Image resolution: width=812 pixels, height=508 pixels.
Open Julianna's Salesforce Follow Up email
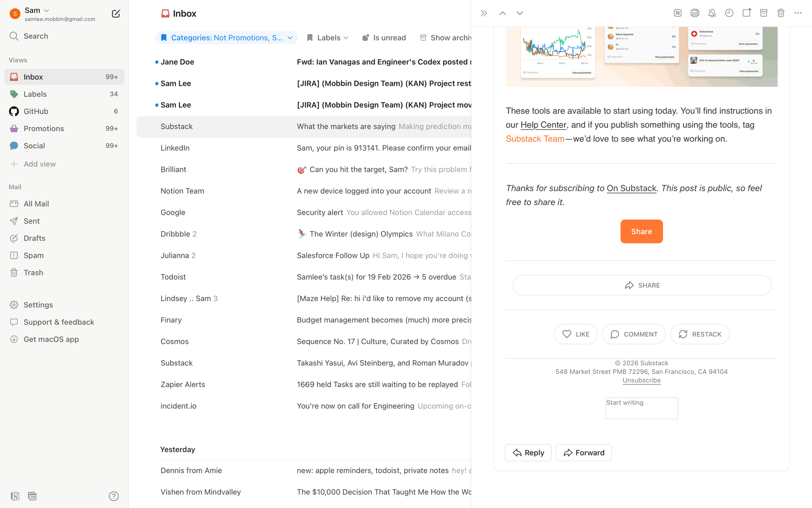click(x=304, y=255)
